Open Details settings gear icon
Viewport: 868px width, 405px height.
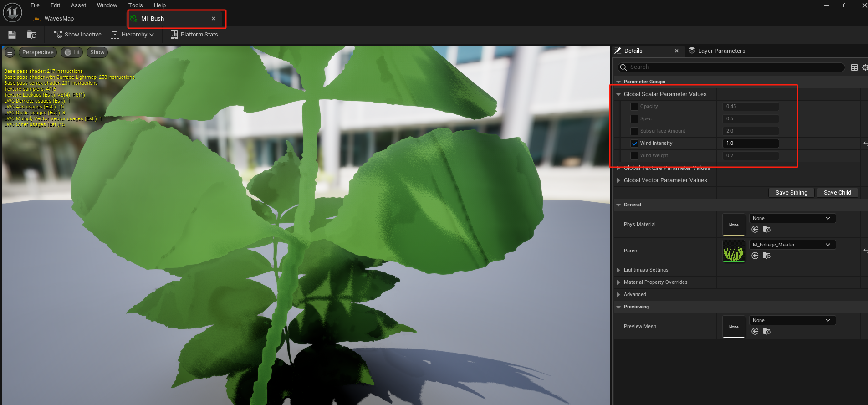[864, 67]
